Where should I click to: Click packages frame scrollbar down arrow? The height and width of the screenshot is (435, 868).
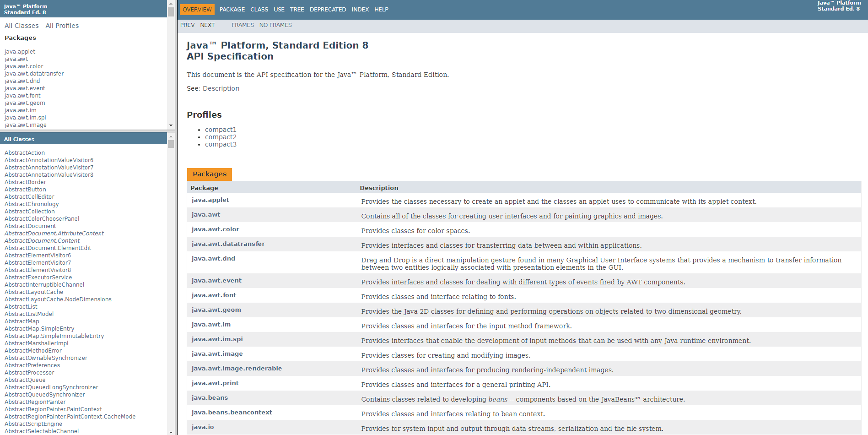click(x=171, y=125)
